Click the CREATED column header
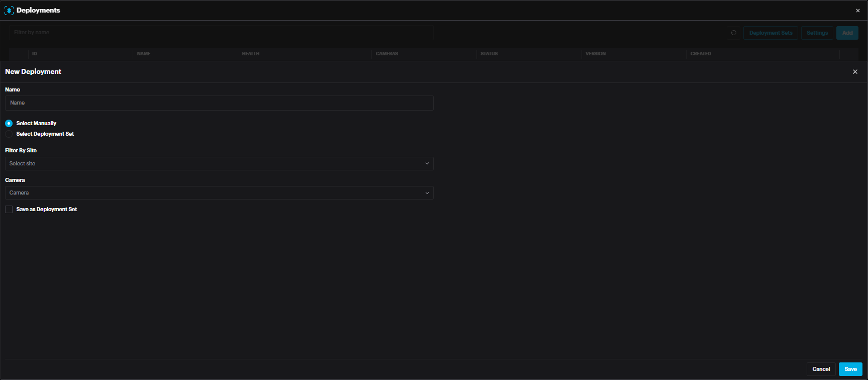Viewport: 868px width, 380px height. (700, 54)
